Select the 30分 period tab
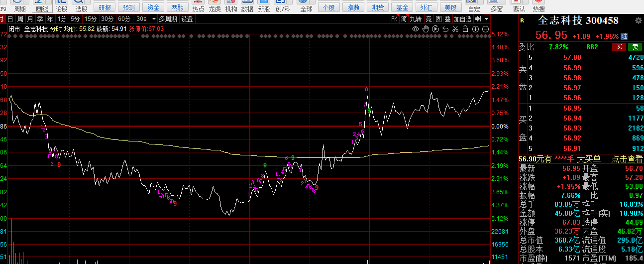Viewport: 644px width, 264px height. point(107,19)
